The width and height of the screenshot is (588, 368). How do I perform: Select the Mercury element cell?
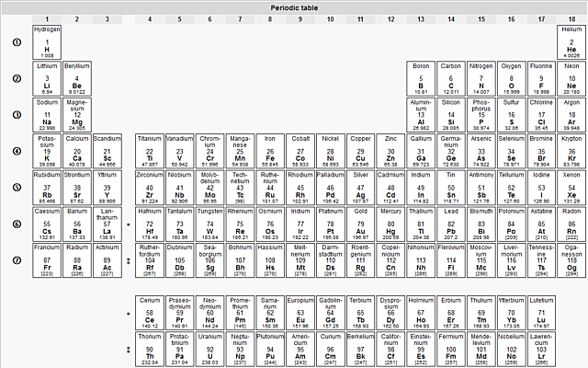390,224
